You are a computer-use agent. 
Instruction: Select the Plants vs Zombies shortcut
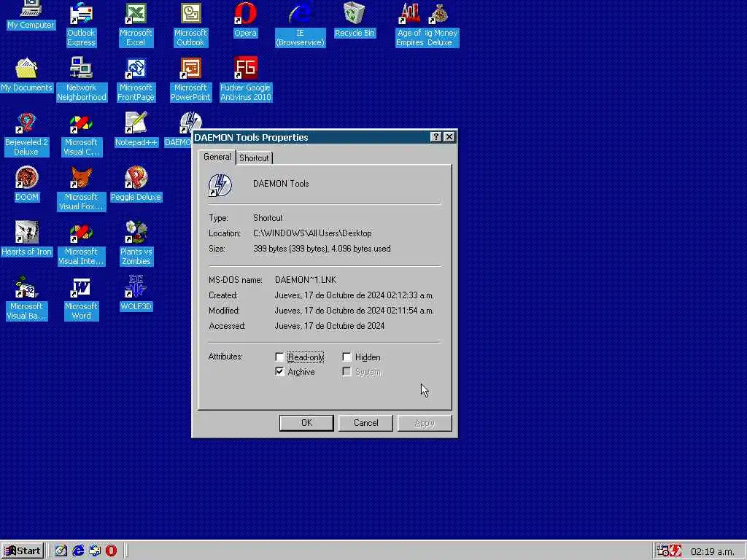[x=136, y=244]
